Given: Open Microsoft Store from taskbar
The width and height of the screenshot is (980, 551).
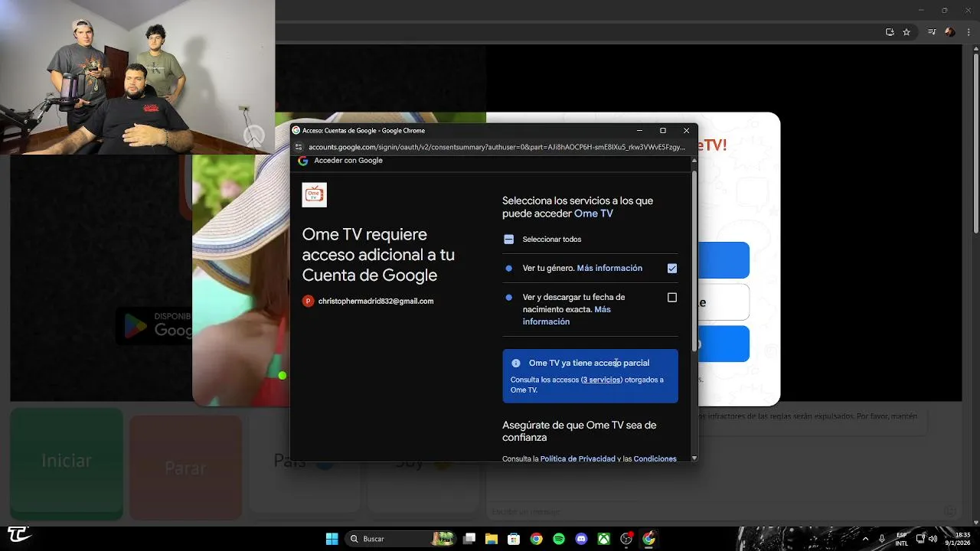Looking at the screenshot, I should click(x=514, y=539).
